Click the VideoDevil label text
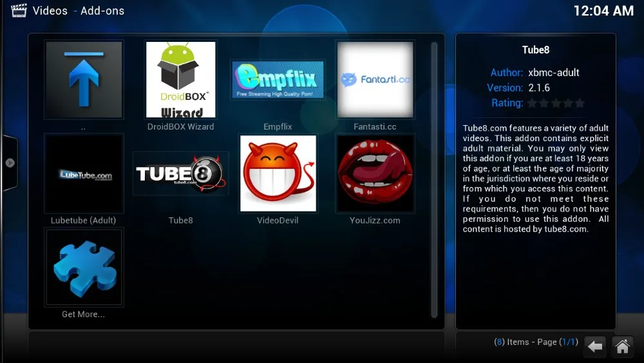Screen dimensions: 644x363 tap(278, 221)
